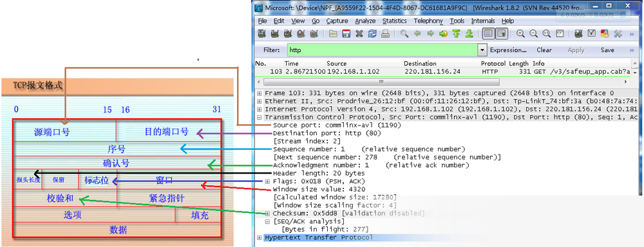Expand the Flags 0x018 node

tap(267, 181)
